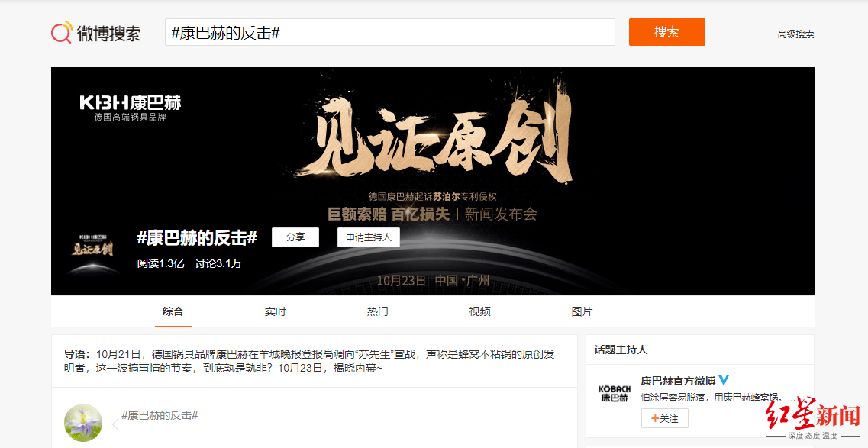Click the orange 搜索 button
The width and height of the screenshot is (868, 448).
666,32
